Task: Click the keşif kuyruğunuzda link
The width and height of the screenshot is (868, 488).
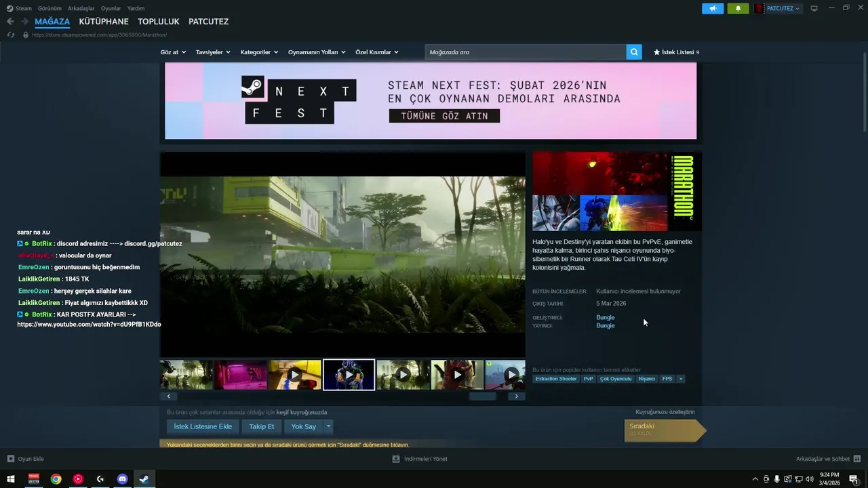Action: tap(302, 412)
